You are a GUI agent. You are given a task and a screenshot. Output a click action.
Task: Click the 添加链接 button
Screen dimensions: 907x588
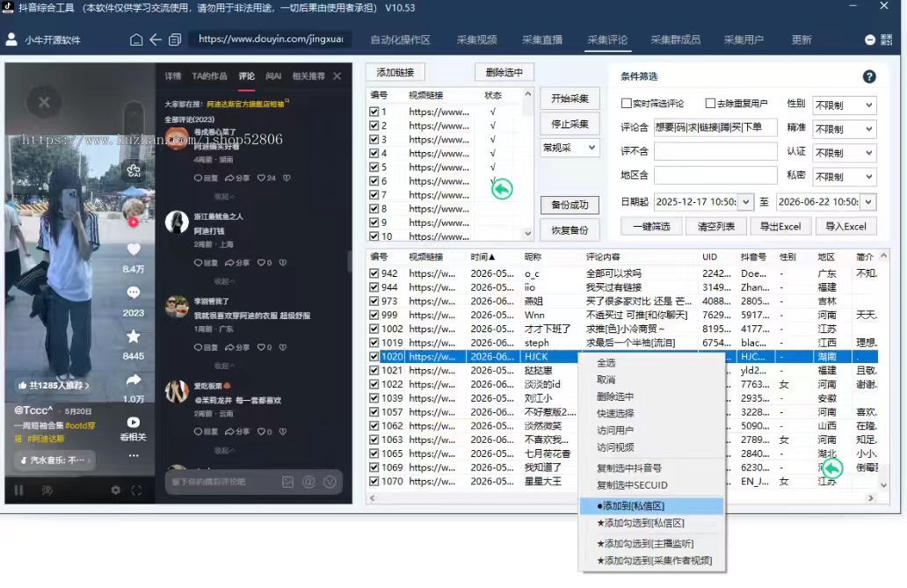(x=395, y=72)
